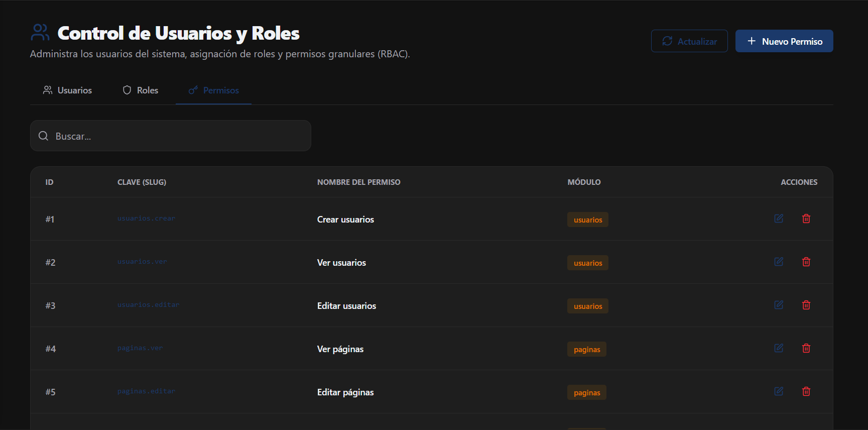This screenshot has height=430, width=868.
Task: Edit the Editar usuarios permission
Action: click(779, 305)
